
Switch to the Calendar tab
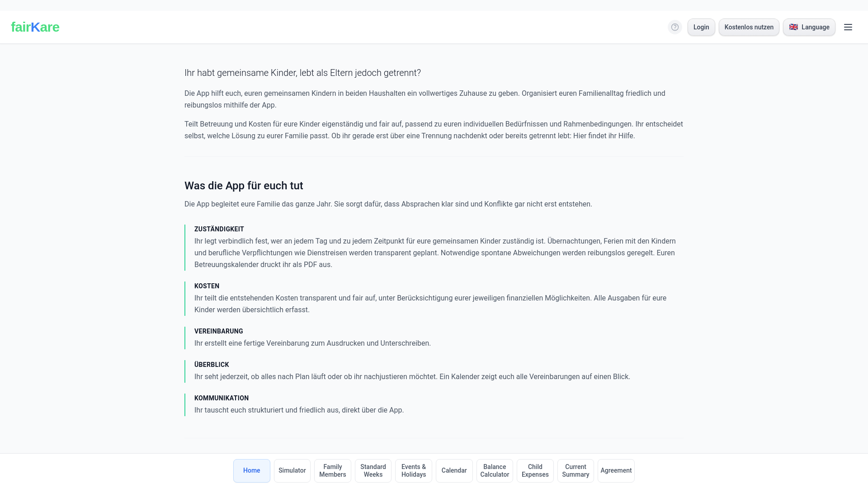click(454, 471)
